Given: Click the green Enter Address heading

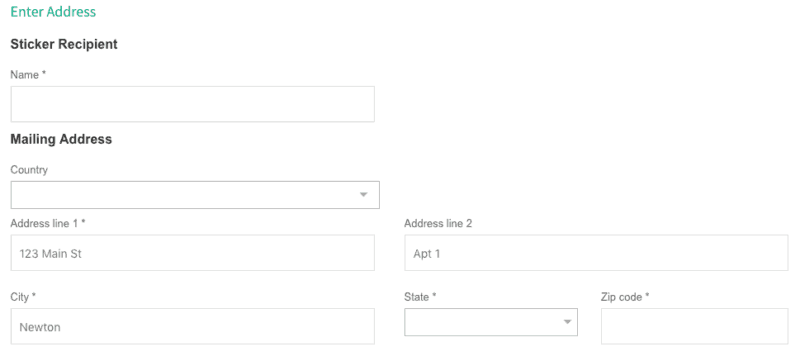Looking at the screenshot, I should [53, 12].
